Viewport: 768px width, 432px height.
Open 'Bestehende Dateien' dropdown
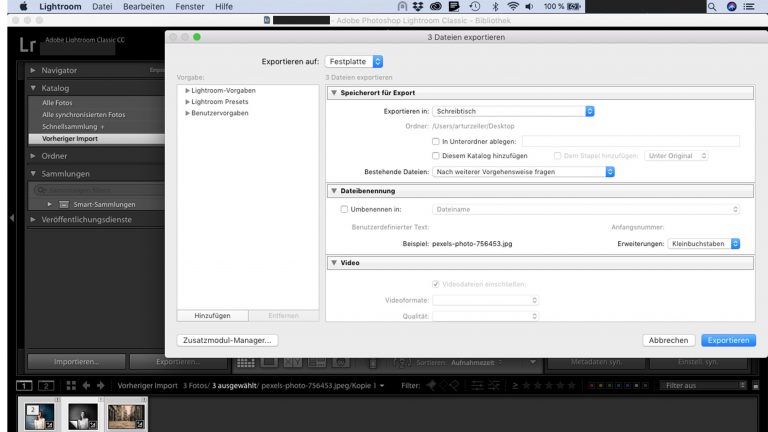523,171
